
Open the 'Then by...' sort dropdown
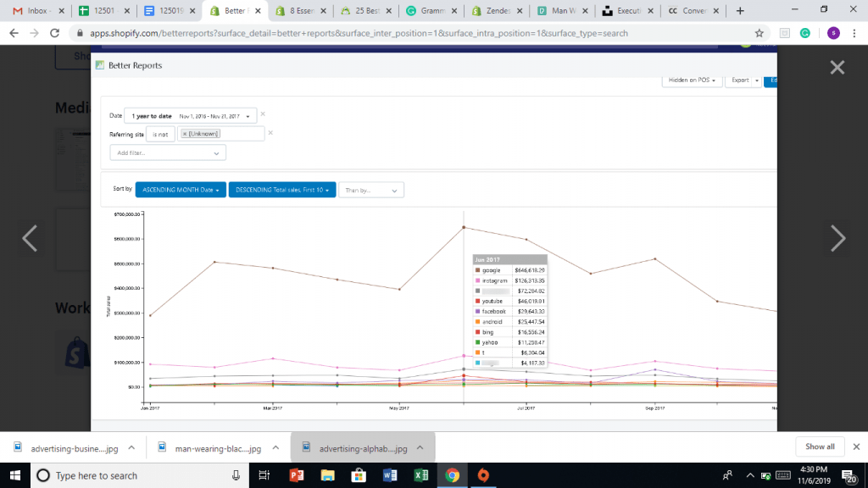pos(371,191)
